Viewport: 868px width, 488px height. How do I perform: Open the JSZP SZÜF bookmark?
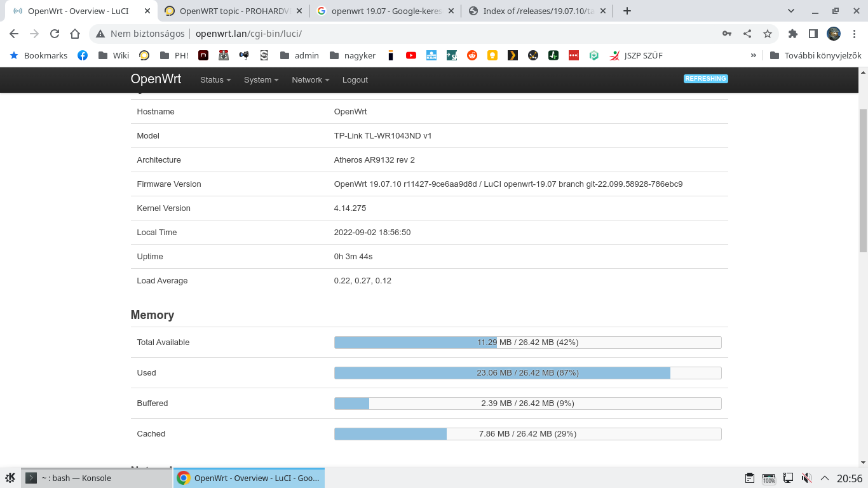(636, 55)
